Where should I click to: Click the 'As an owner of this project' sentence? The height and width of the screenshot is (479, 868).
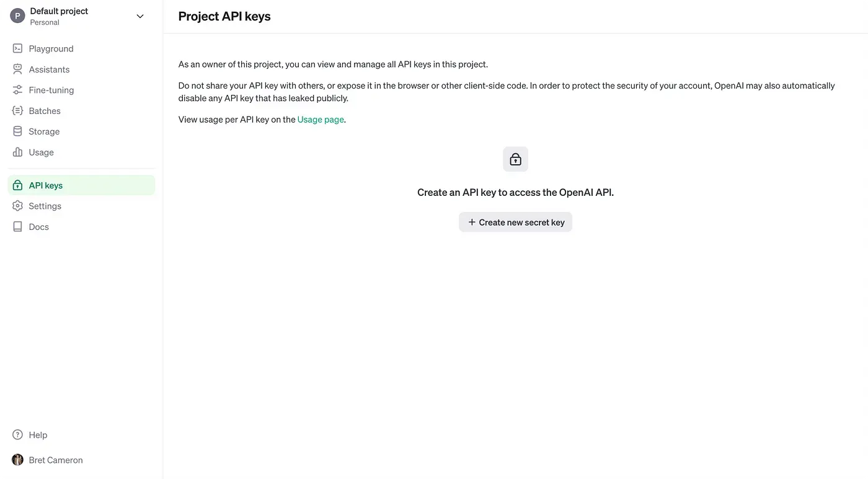[x=333, y=64]
